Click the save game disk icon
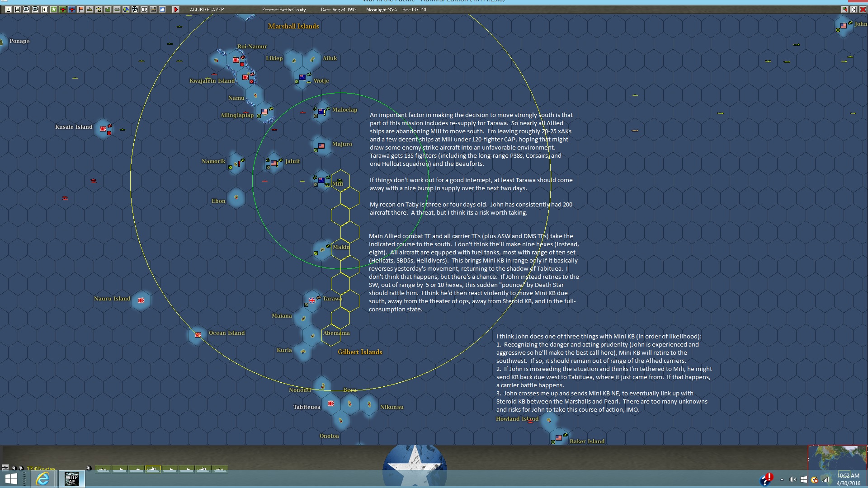 (x=9, y=9)
